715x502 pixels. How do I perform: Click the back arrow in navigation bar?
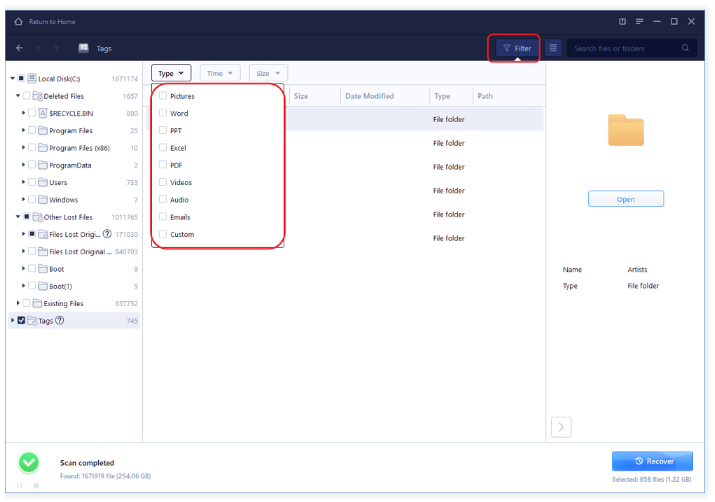pyautogui.click(x=20, y=48)
